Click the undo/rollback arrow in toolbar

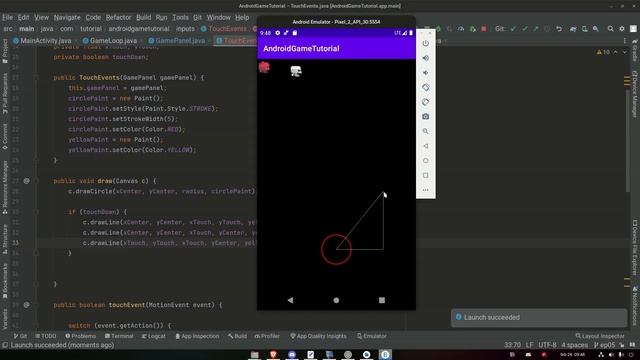click(x=559, y=29)
